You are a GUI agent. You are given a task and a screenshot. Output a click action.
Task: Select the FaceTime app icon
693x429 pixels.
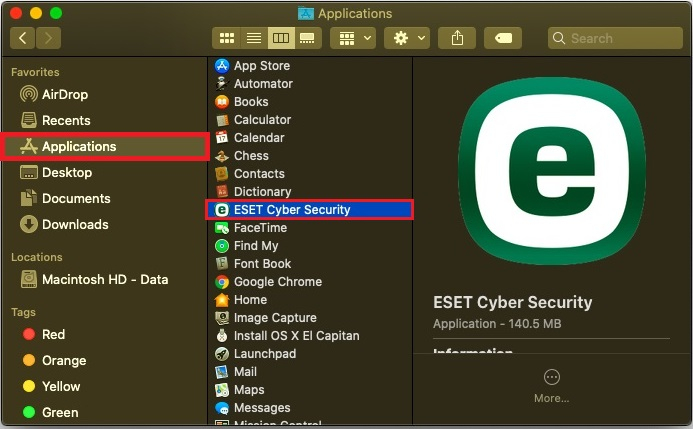click(x=222, y=228)
